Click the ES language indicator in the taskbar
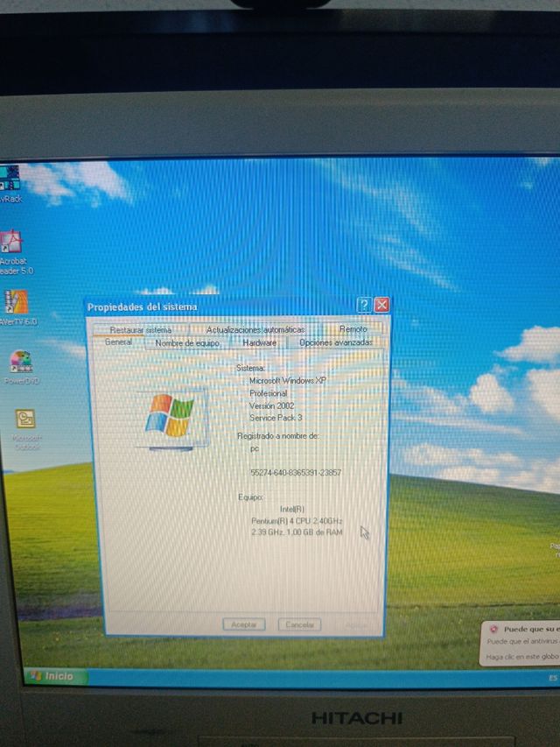Image resolution: width=560 pixels, height=747 pixels. [553, 678]
